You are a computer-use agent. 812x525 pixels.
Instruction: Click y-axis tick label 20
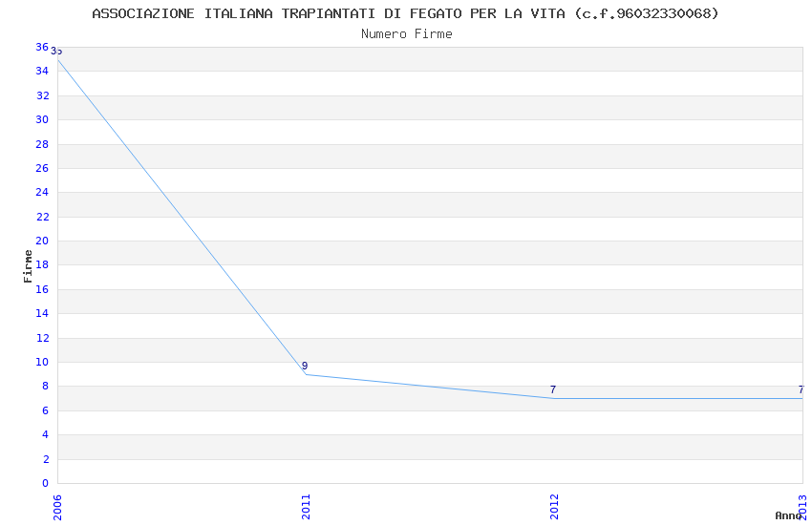click(42, 241)
